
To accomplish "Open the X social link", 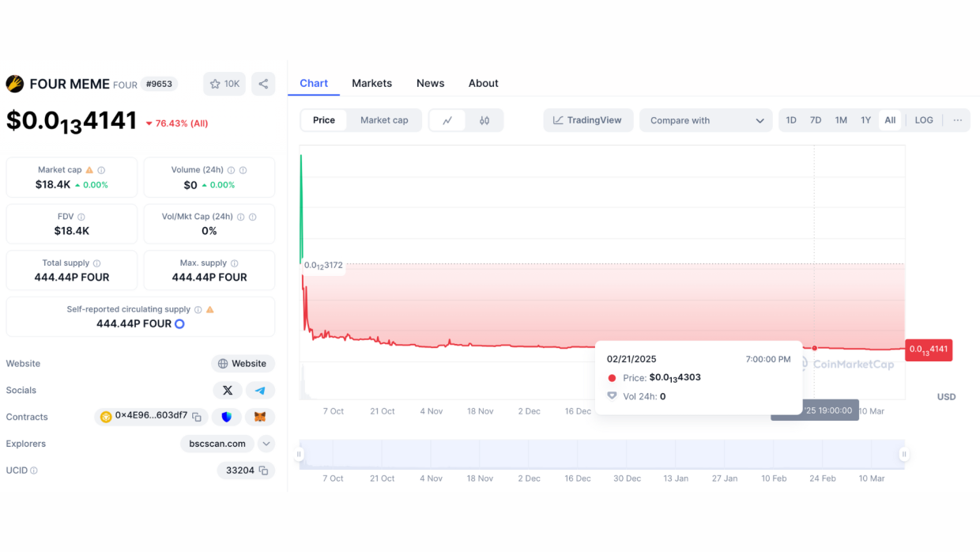I will 228,390.
